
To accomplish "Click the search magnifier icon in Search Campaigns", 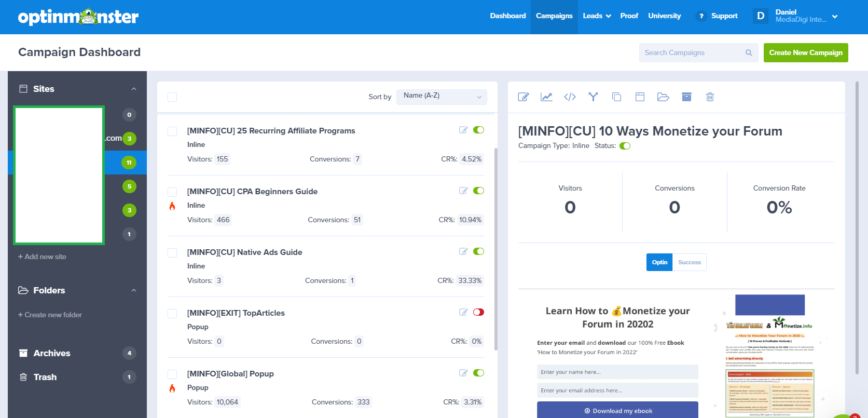I will click(x=749, y=52).
